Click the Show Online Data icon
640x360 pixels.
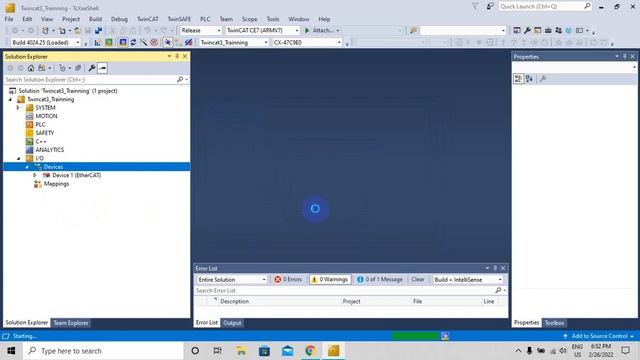(x=167, y=42)
